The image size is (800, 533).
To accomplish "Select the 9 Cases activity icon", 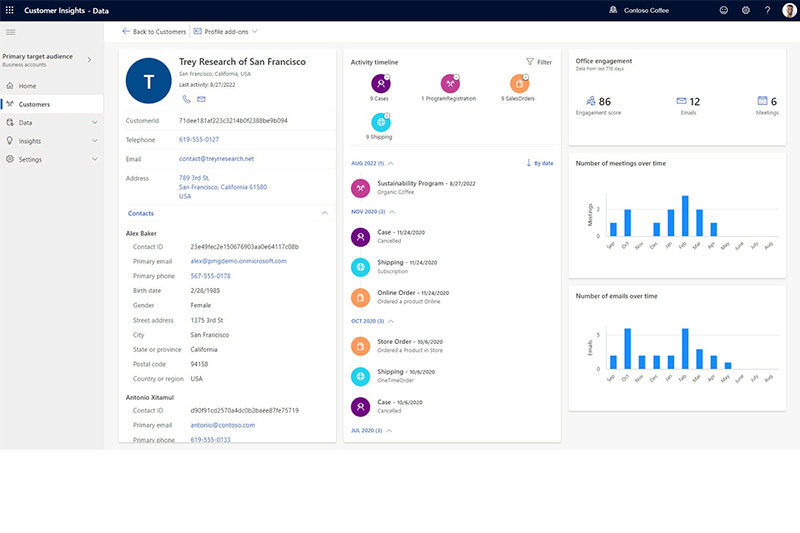I will pos(381,84).
